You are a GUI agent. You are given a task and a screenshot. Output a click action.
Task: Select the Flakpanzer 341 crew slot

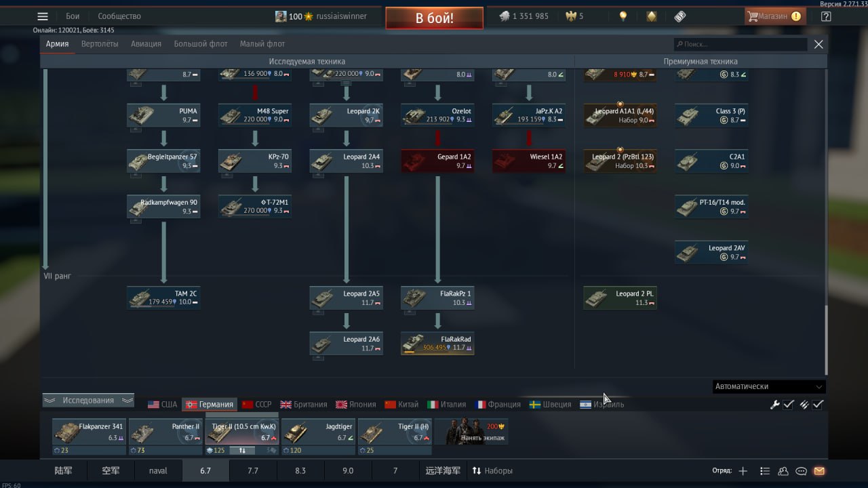(89, 436)
